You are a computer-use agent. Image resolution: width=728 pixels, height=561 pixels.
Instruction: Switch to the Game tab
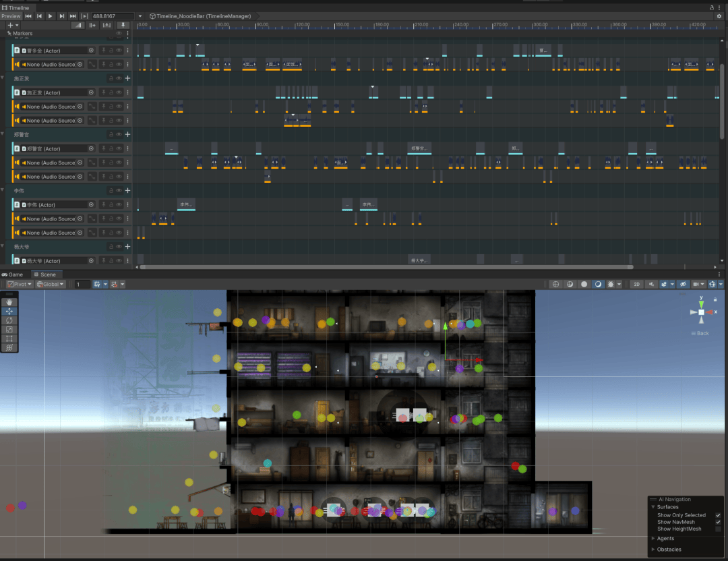[x=12, y=274]
